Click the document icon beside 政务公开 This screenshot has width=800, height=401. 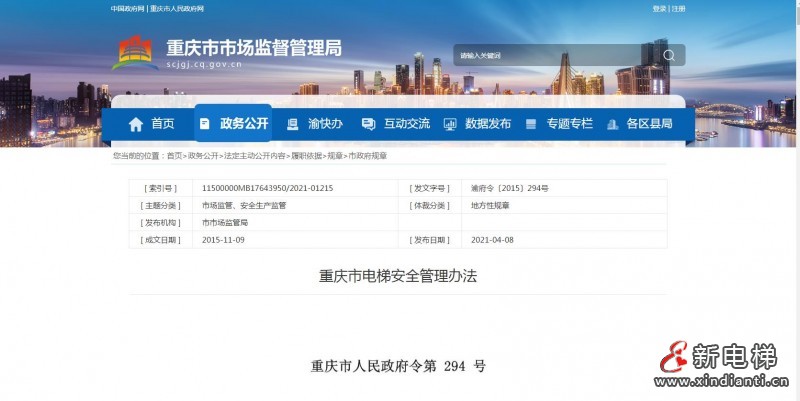tap(205, 123)
